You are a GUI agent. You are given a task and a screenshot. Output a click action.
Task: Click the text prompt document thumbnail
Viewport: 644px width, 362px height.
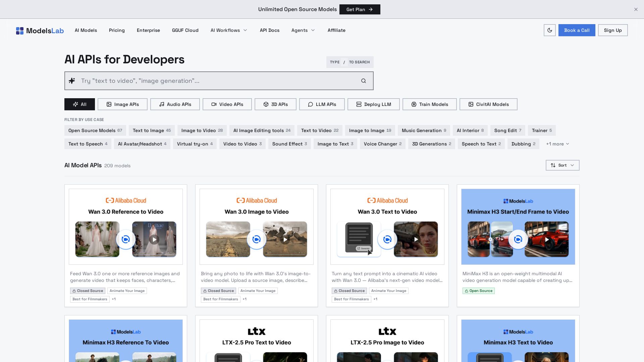coord(359,239)
